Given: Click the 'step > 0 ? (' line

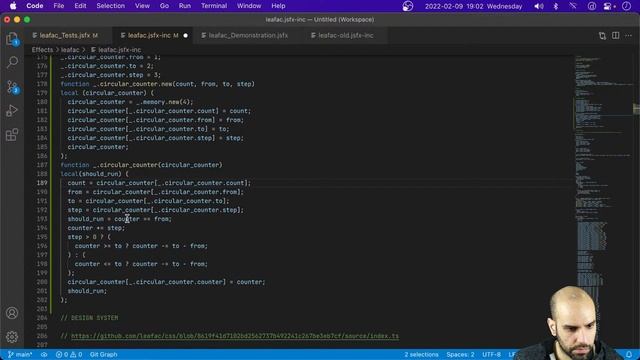Looking at the screenshot, I should (89, 237).
